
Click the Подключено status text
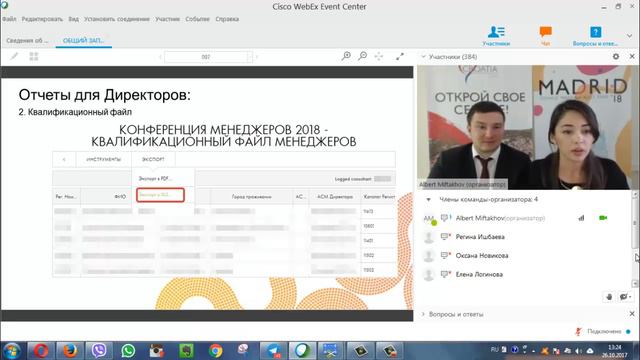pyautogui.click(x=604, y=331)
